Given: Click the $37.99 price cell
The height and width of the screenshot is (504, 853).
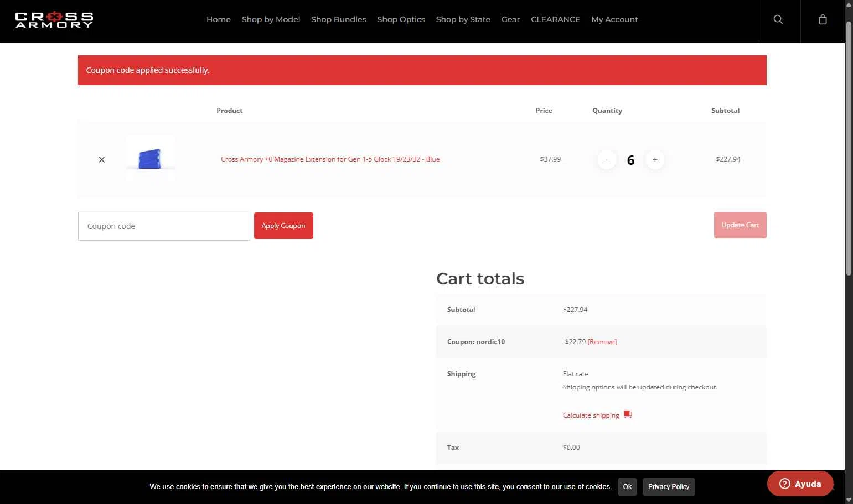Looking at the screenshot, I should (550, 159).
